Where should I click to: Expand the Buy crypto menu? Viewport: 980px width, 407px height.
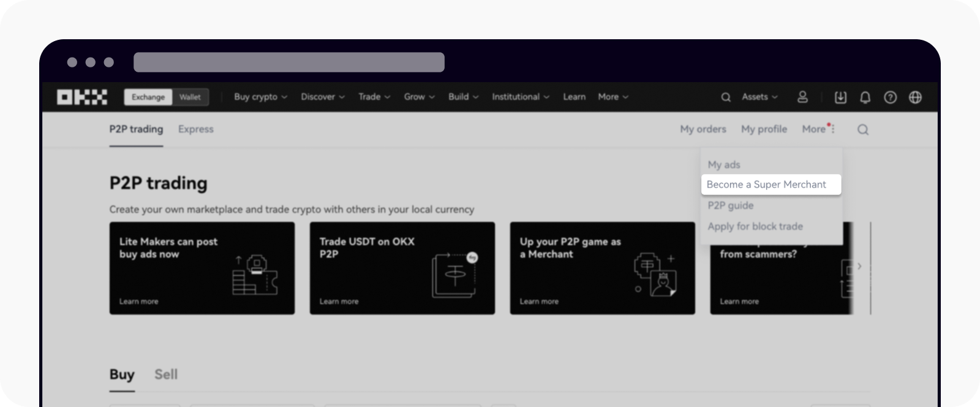tap(260, 97)
